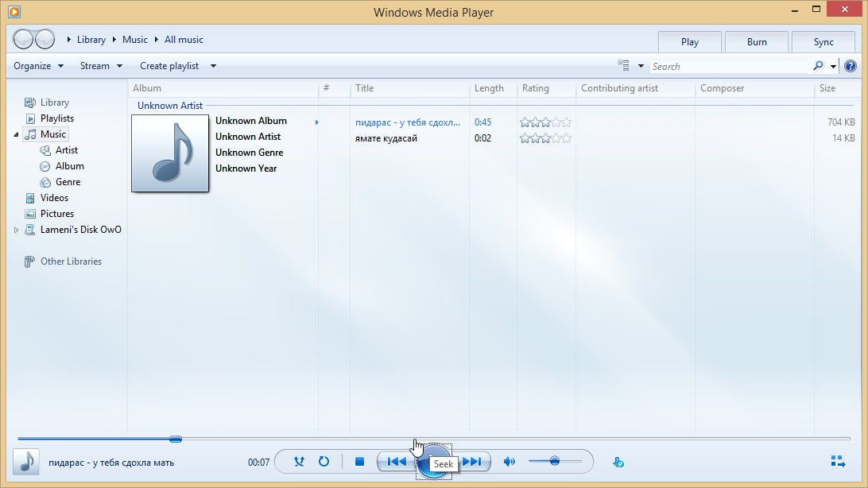Select Lameni's Disk OwO device

(80, 230)
